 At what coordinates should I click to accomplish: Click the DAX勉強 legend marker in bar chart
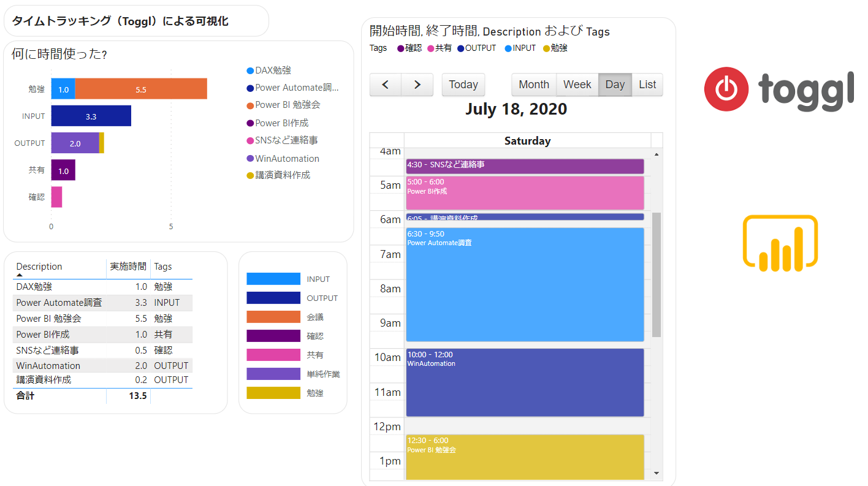click(250, 71)
